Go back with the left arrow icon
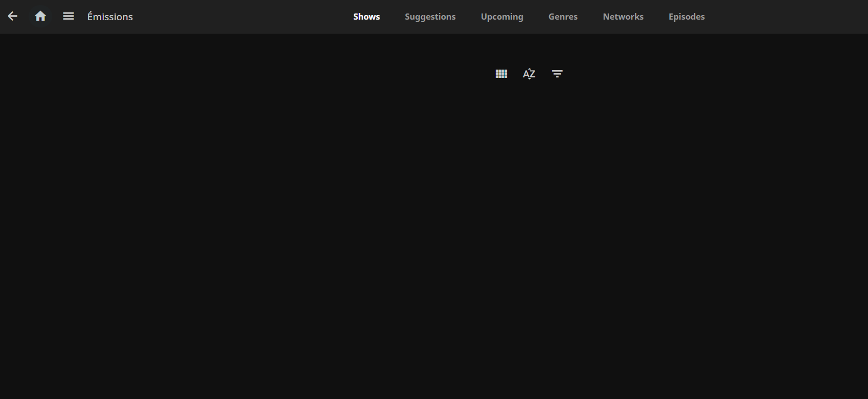 tap(12, 16)
